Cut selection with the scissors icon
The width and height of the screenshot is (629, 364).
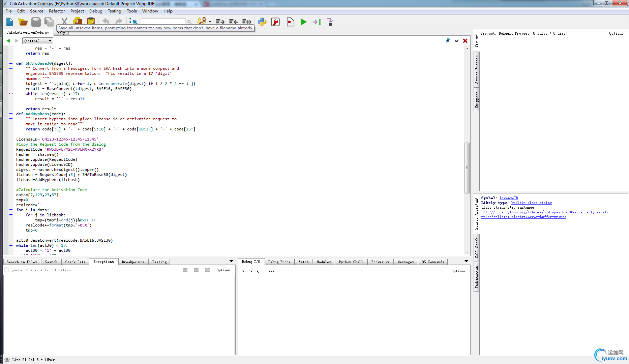tap(64, 21)
